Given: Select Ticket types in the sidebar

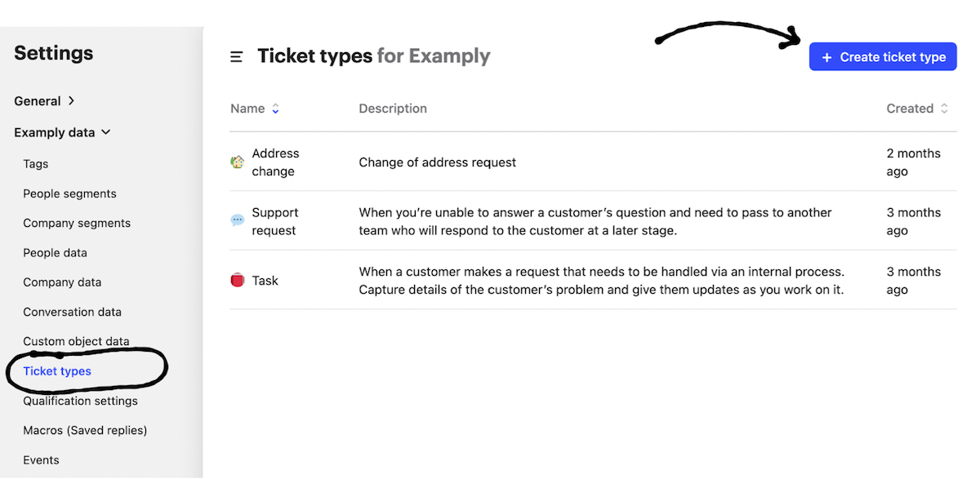Looking at the screenshot, I should pos(57,371).
